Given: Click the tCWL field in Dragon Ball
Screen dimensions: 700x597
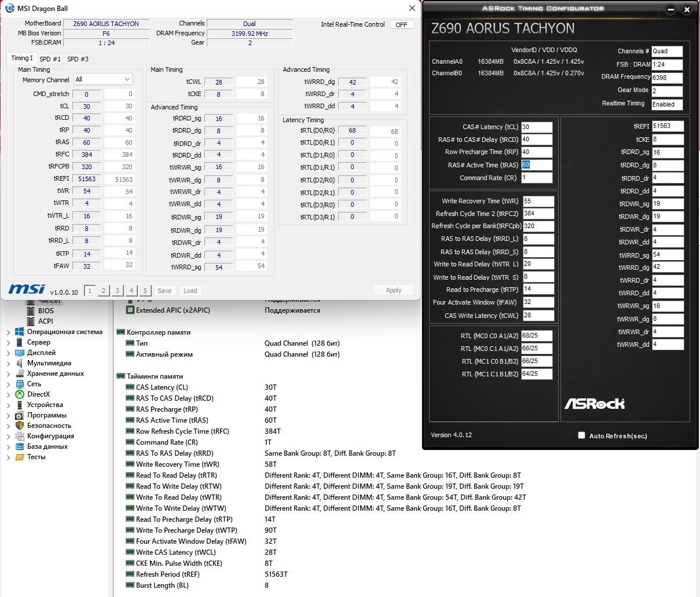Looking at the screenshot, I should point(218,82).
